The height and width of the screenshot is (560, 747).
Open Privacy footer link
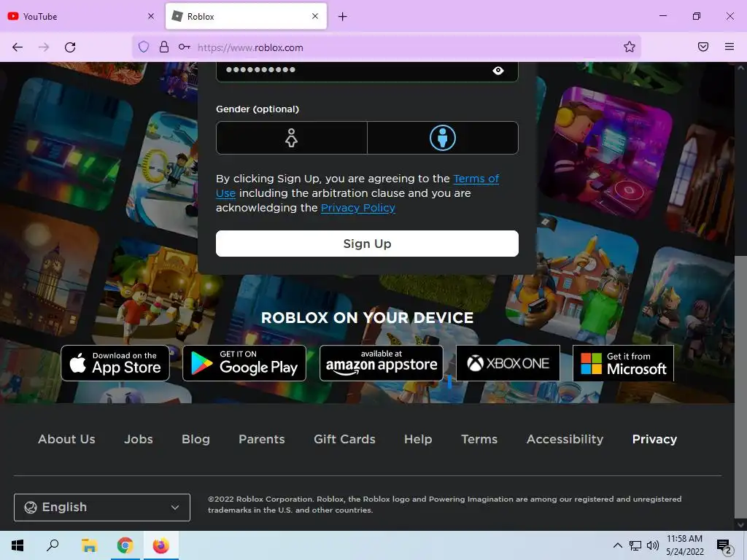(x=654, y=439)
